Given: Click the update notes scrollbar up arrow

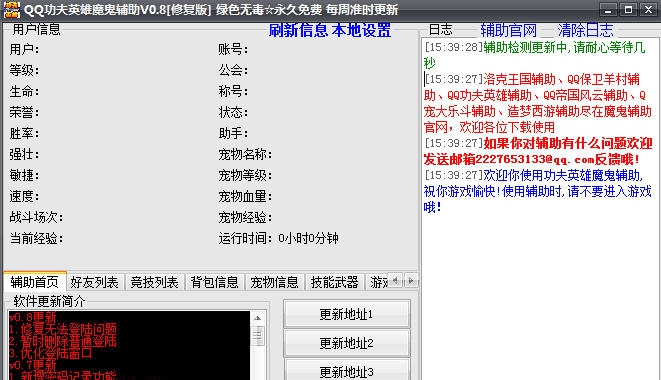Looking at the screenshot, I should [x=258, y=318].
